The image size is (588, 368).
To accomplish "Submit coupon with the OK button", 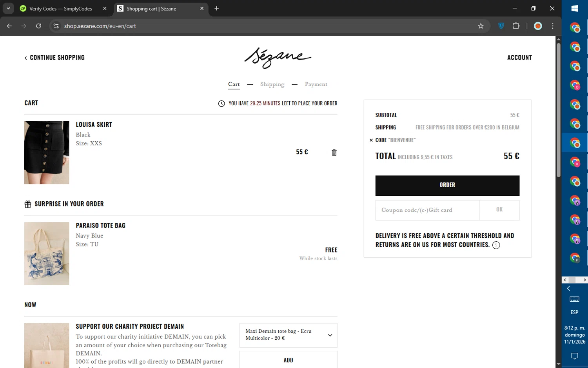I will point(499,210).
